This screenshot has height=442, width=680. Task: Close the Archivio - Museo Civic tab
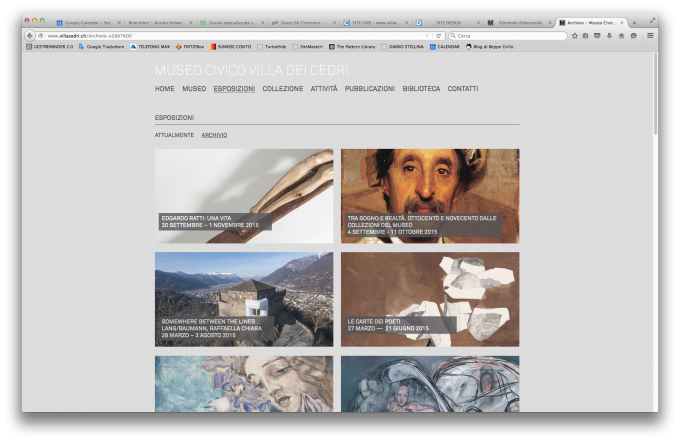tap(622, 23)
